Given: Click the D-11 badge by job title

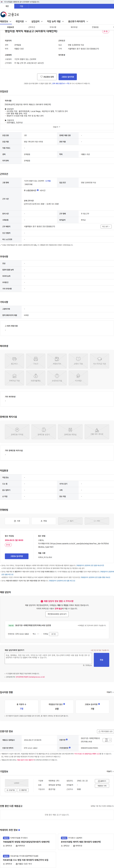Looking at the screenshot, I should pyautogui.click(x=106, y=31).
